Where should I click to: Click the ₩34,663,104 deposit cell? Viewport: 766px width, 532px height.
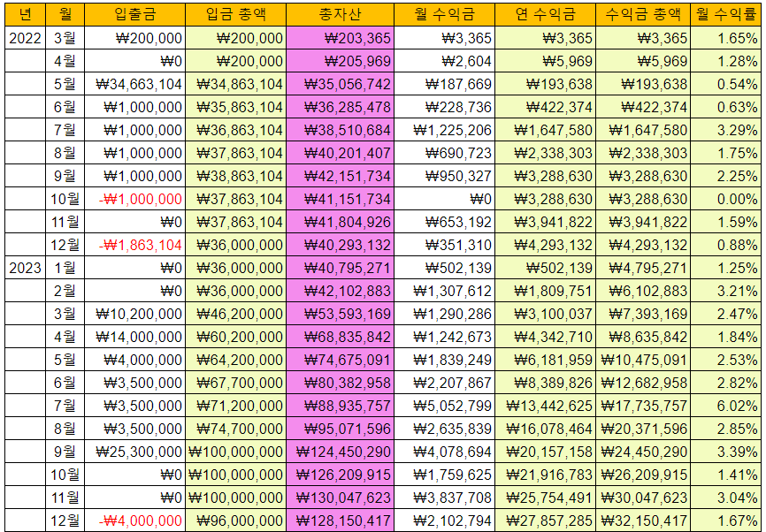pyautogui.click(x=134, y=84)
